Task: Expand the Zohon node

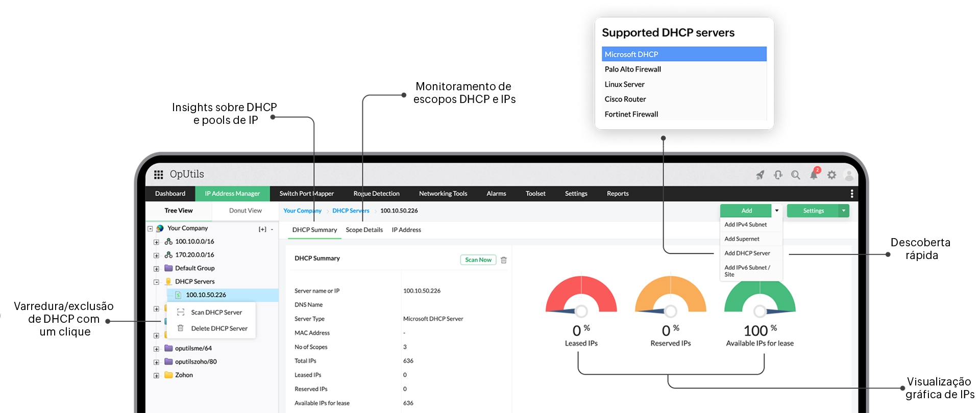Action: point(156,376)
